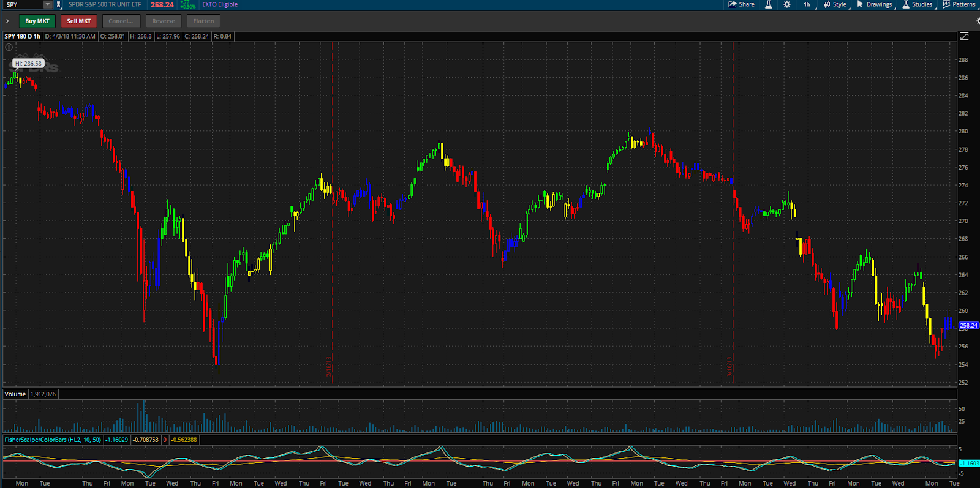Image resolution: width=980 pixels, height=488 pixels.
Task: Click the flask icon next to Share
Action: point(768,4)
